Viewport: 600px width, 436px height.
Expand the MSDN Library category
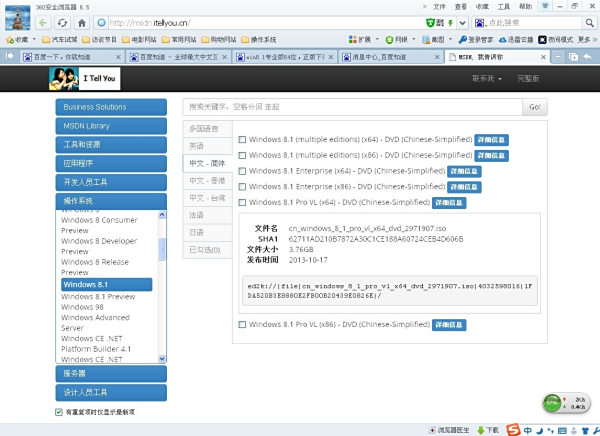pos(111,126)
